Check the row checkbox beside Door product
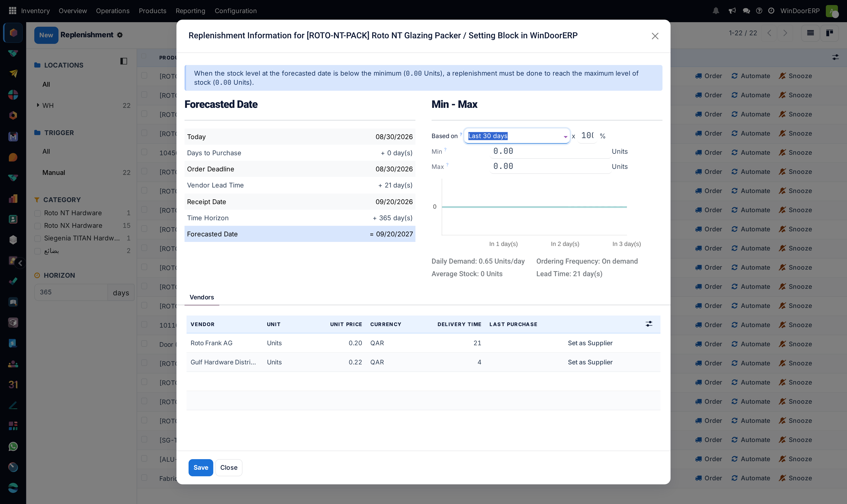The width and height of the screenshot is (847, 504). tap(144, 343)
